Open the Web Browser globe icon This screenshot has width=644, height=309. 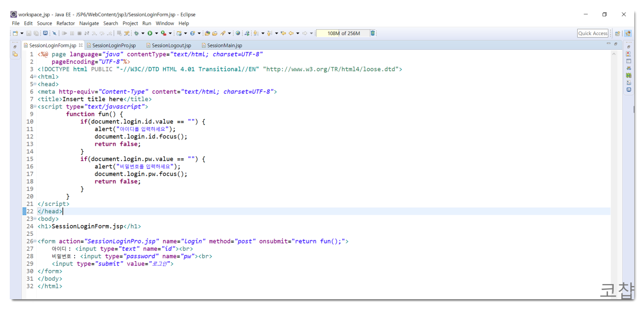(238, 33)
